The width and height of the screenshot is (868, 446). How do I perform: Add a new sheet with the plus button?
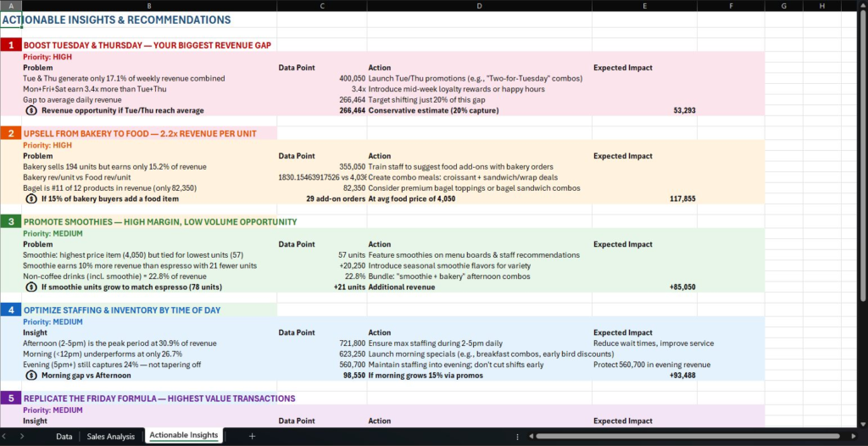(252, 436)
